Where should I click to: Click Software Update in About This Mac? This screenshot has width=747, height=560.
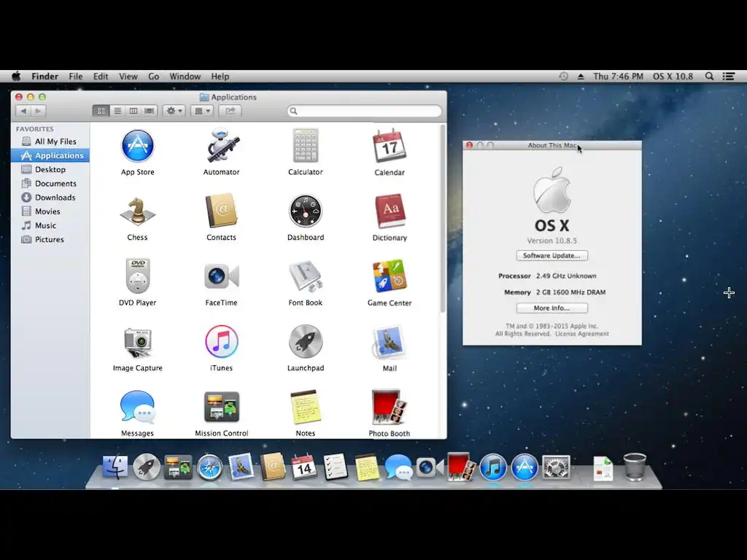pos(551,256)
